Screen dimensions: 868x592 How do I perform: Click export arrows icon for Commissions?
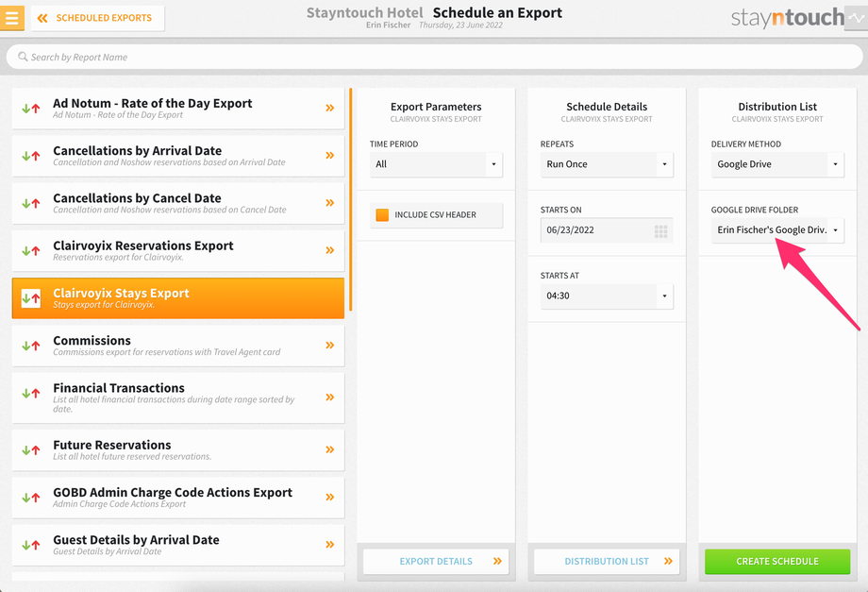(31, 347)
